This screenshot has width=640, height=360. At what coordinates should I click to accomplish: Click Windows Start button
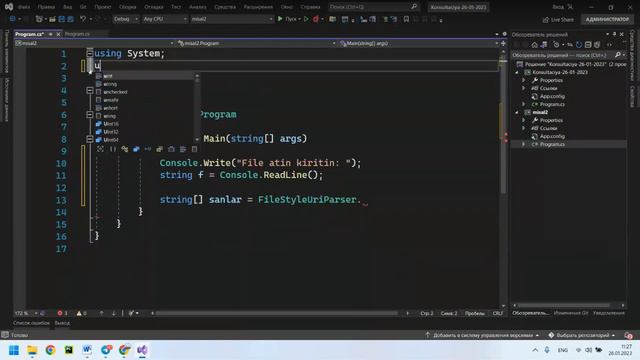click(x=14, y=350)
